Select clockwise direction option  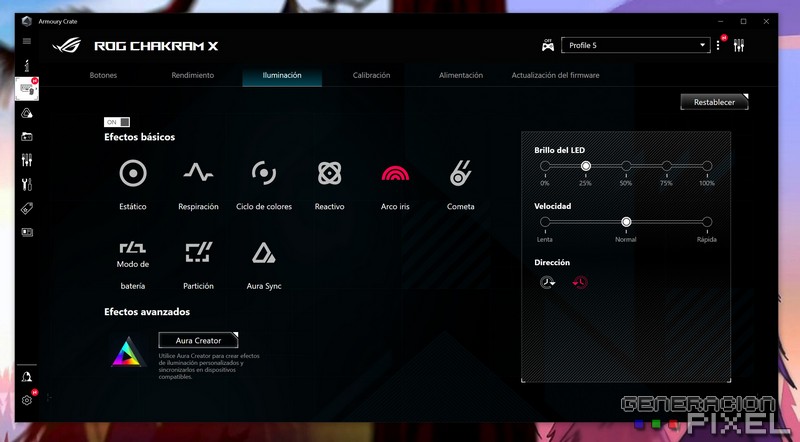tap(547, 282)
